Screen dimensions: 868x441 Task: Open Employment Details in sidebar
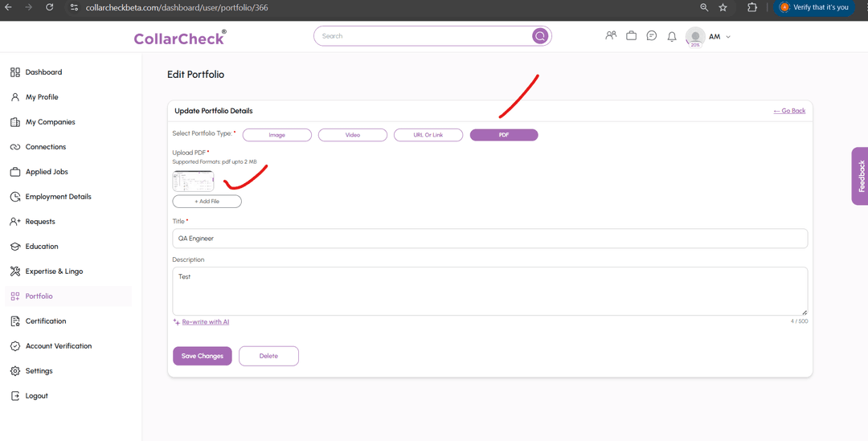[58, 197]
